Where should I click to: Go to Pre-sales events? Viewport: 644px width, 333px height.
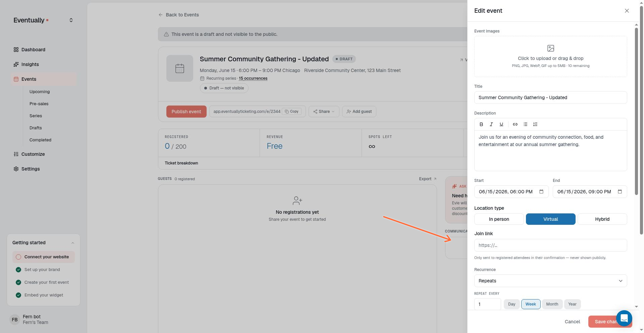pos(39,104)
